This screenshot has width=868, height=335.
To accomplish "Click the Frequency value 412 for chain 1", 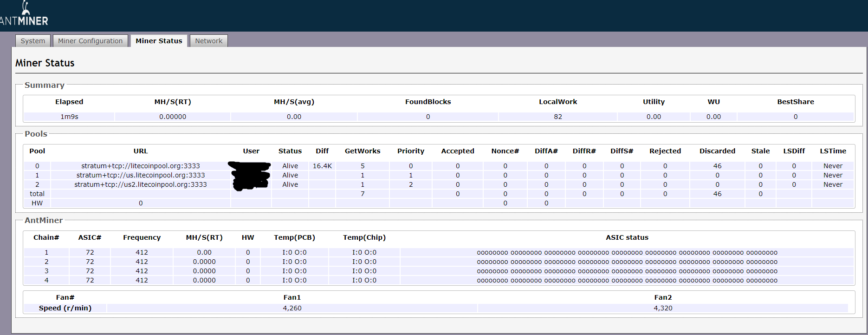I will [142, 252].
